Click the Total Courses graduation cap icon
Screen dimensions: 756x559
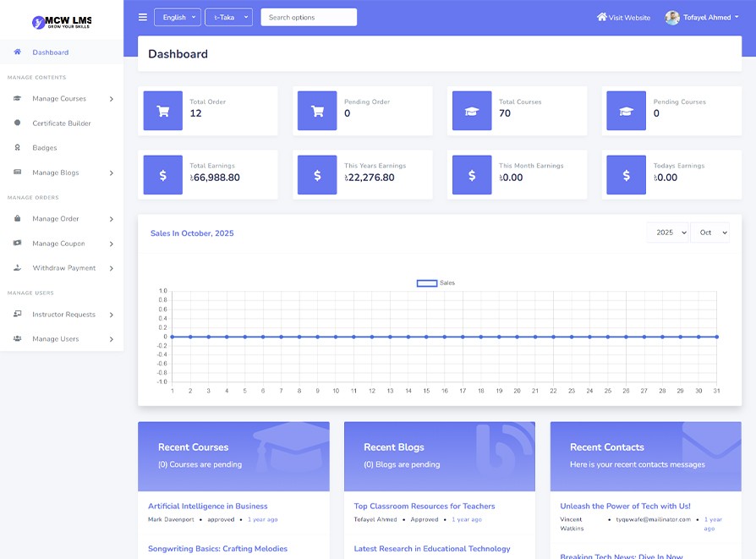click(x=472, y=111)
